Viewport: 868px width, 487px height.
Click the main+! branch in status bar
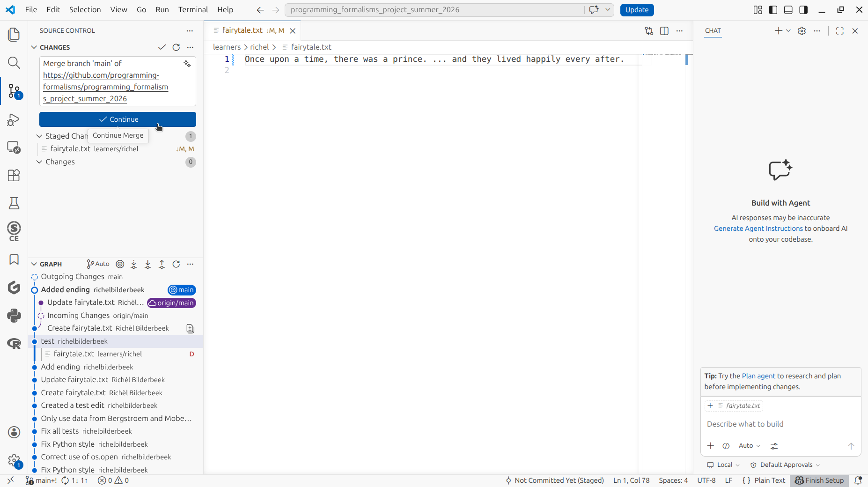pyautogui.click(x=41, y=480)
